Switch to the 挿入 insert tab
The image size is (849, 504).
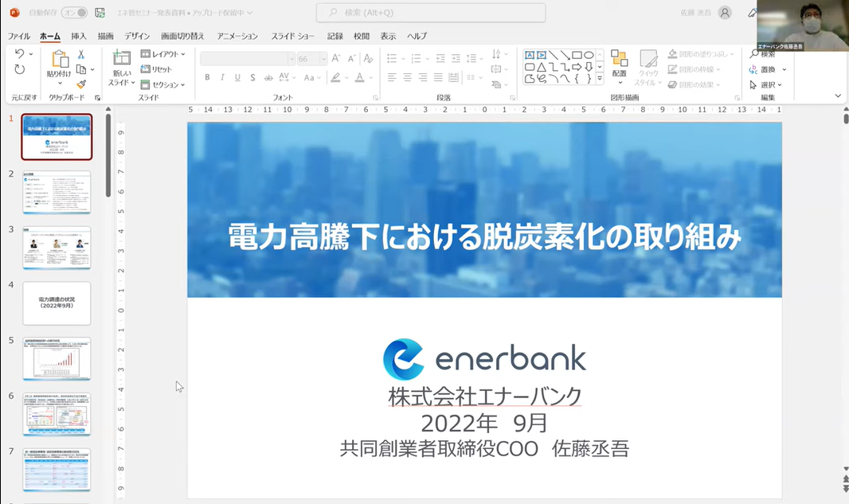tap(79, 37)
